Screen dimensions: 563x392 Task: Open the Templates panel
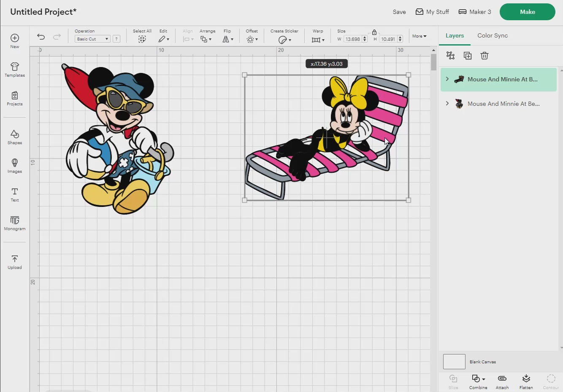click(15, 70)
